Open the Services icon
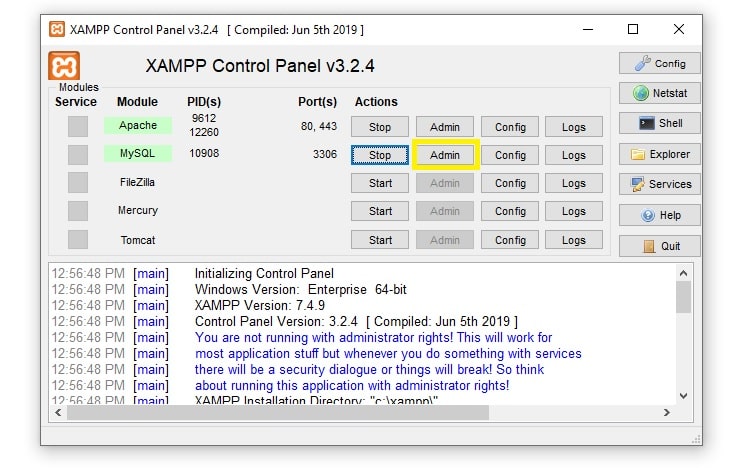 (x=659, y=184)
